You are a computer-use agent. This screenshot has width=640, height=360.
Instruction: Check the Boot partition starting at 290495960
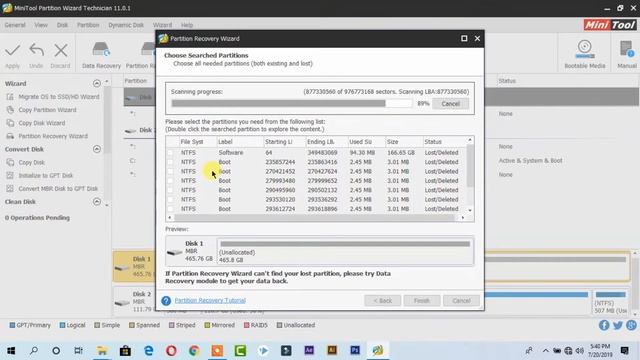170,190
